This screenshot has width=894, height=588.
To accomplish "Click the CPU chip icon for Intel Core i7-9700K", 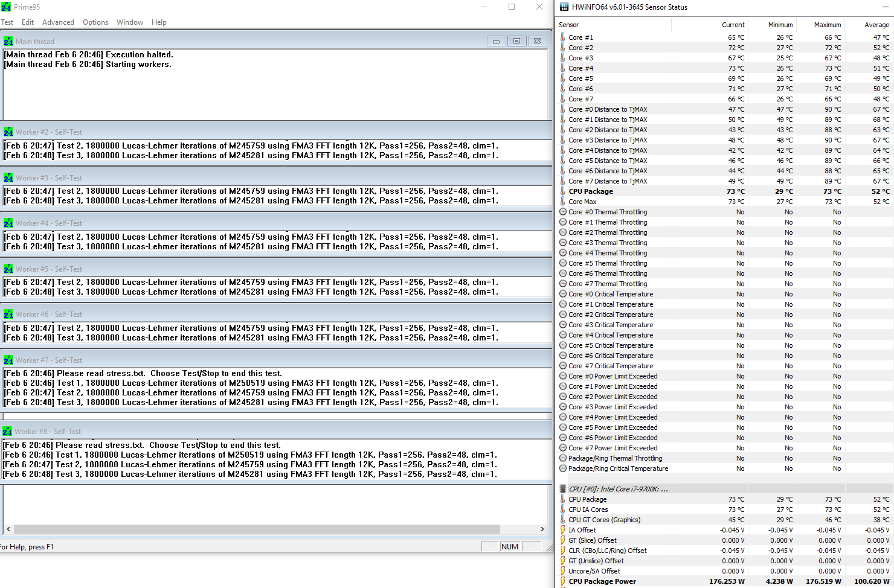I will tap(563, 489).
